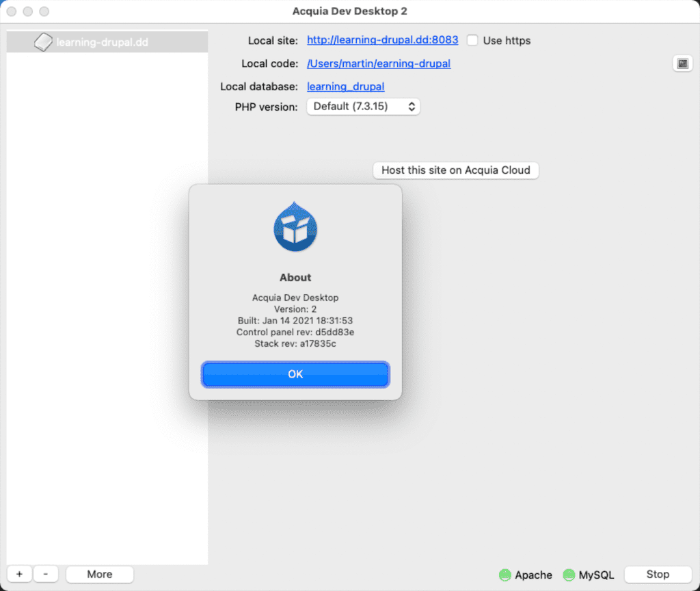Click Host this site on Acquia Cloud
700x591 pixels.
(455, 170)
